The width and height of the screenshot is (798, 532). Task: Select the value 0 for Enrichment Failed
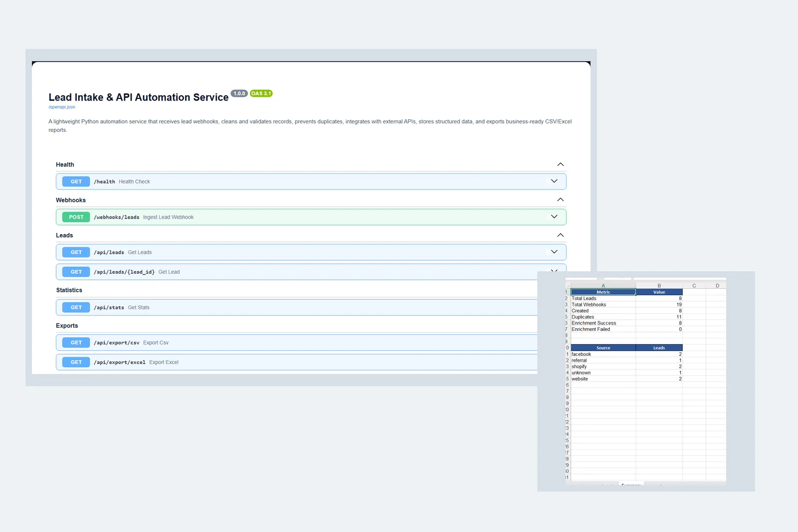point(659,329)
